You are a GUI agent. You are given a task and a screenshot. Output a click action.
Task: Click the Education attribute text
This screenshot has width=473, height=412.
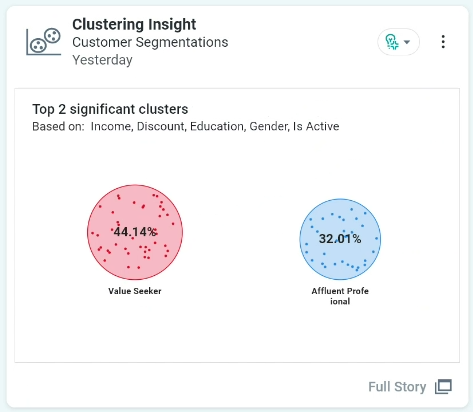[217, 126]
